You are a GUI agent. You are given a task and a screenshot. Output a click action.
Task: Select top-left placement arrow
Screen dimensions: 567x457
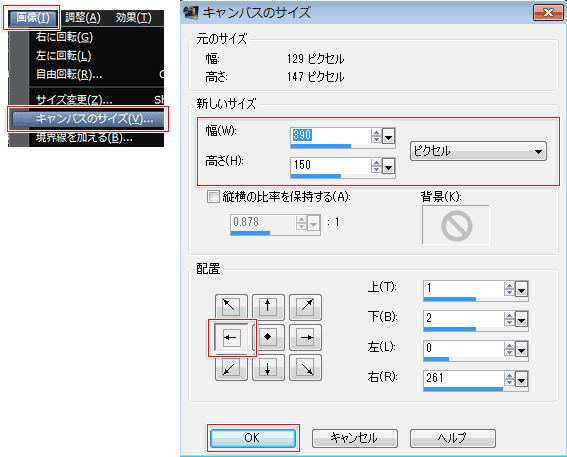click(x=231, y=307)
